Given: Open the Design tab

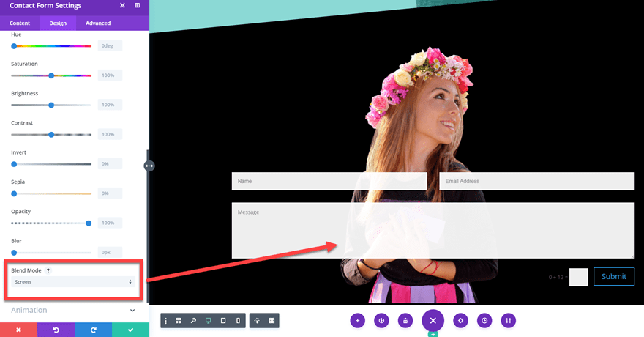Looking at the screenshot, I should 58,23.
